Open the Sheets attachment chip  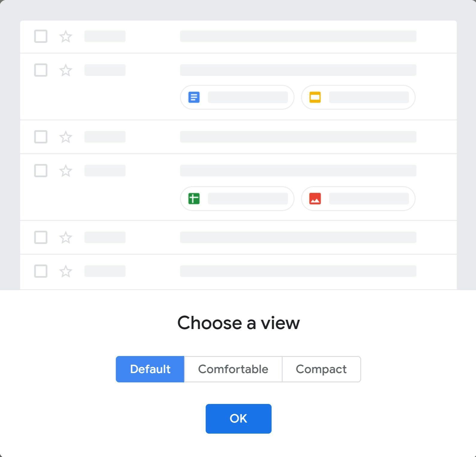click(x=237, y=198)
